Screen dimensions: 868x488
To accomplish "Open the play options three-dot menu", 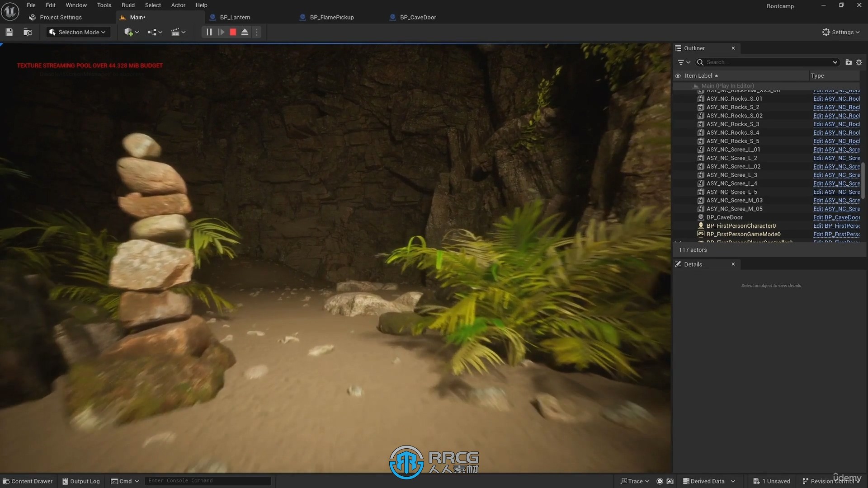I will point(257,32).
